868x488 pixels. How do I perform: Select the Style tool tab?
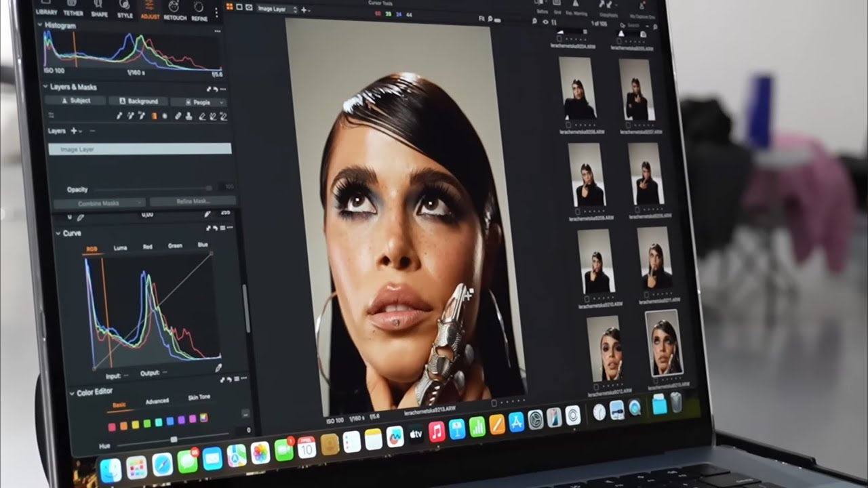(125, 9)
